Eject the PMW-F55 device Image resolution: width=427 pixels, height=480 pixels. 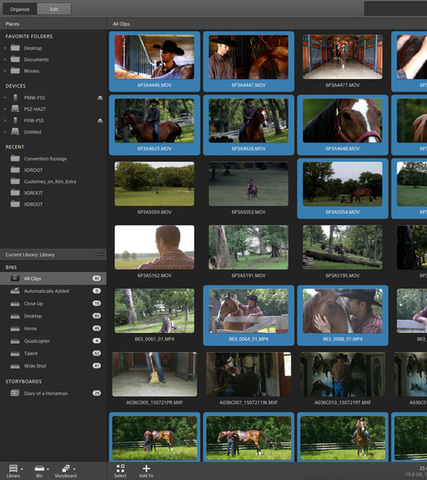tap(100, 98)
